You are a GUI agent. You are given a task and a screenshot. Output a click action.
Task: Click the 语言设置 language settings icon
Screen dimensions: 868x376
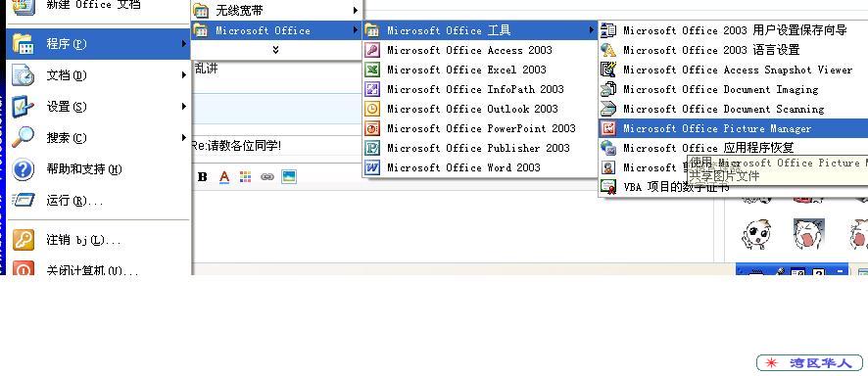point(608,50)
